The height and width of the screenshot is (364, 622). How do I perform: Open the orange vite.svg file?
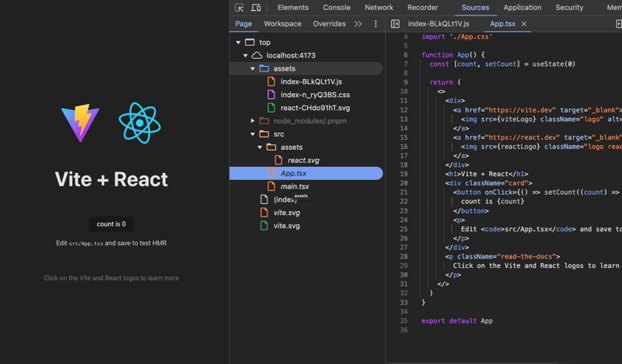click(286, 213)
